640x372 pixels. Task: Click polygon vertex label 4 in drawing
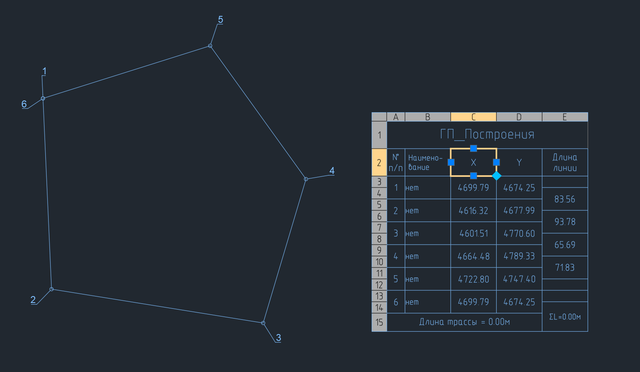click(332, 171)
